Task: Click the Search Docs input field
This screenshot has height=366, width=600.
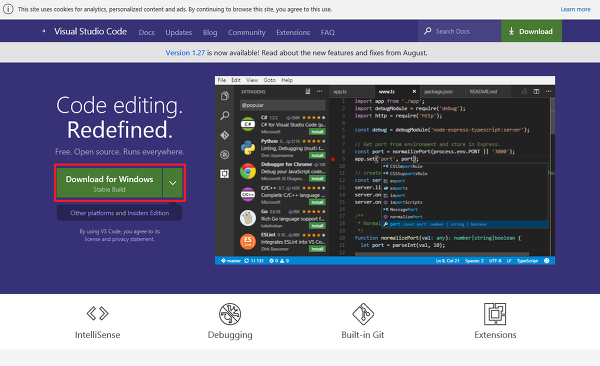Action: coord(460,31)
